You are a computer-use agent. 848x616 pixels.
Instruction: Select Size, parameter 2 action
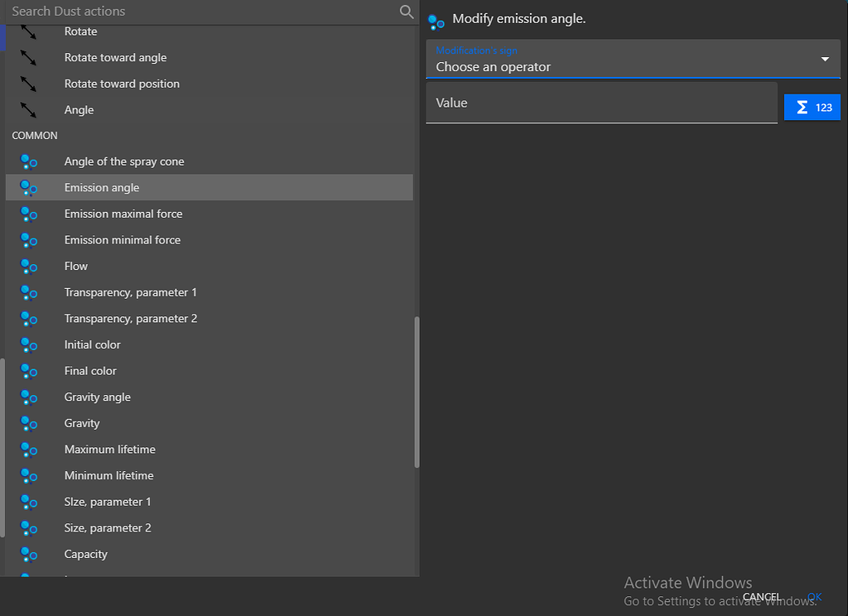coord(210,528)
